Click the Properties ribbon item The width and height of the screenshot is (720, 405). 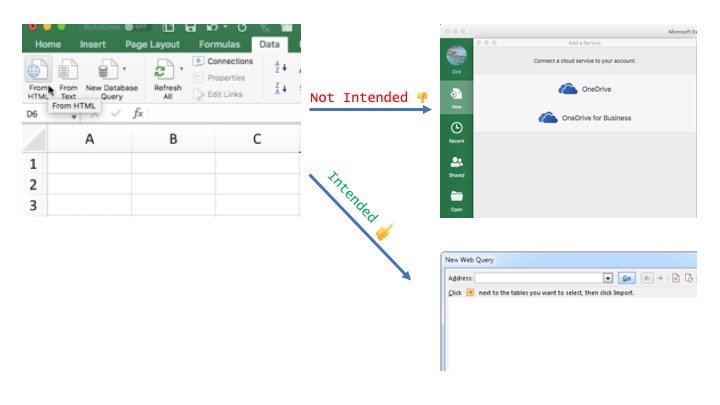coord(219,78)
